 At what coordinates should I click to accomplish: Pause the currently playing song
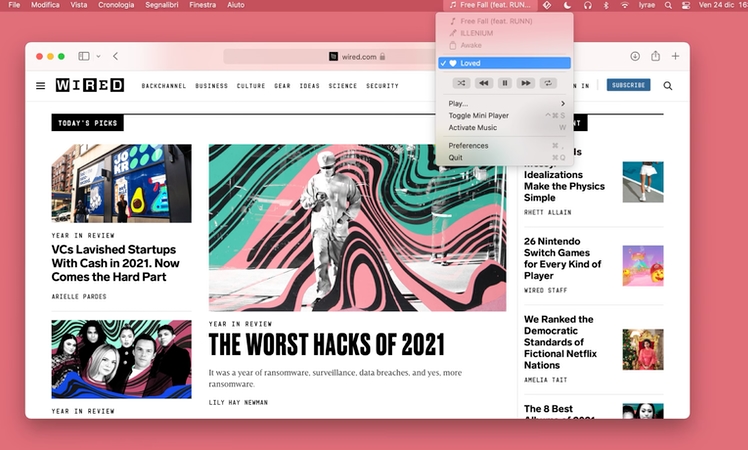[505, 83]
